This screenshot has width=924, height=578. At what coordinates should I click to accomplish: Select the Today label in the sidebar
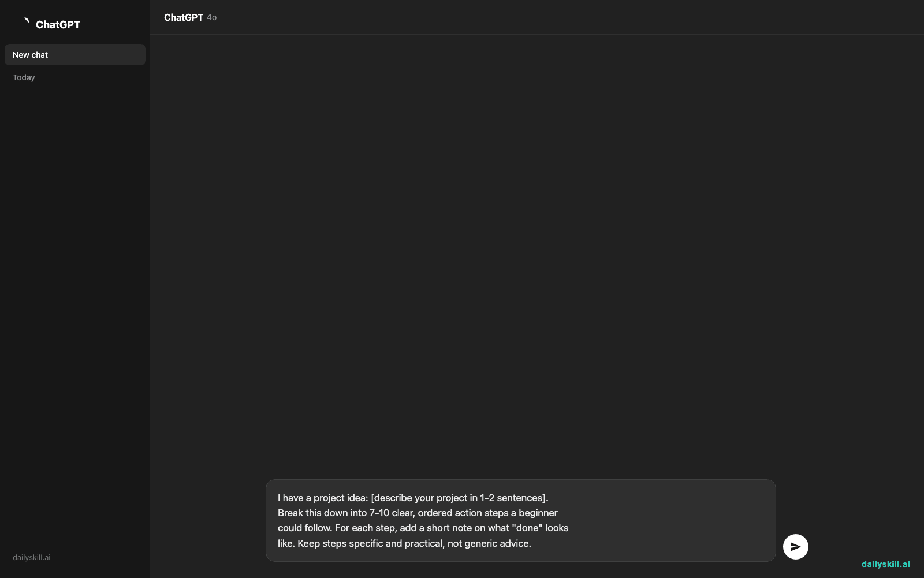click(24, 77)
